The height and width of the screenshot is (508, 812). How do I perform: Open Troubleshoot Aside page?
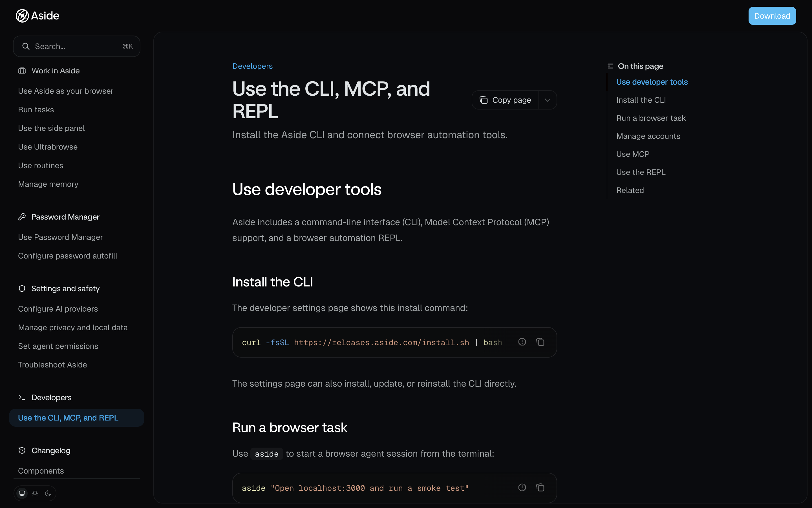coord(52,365)
